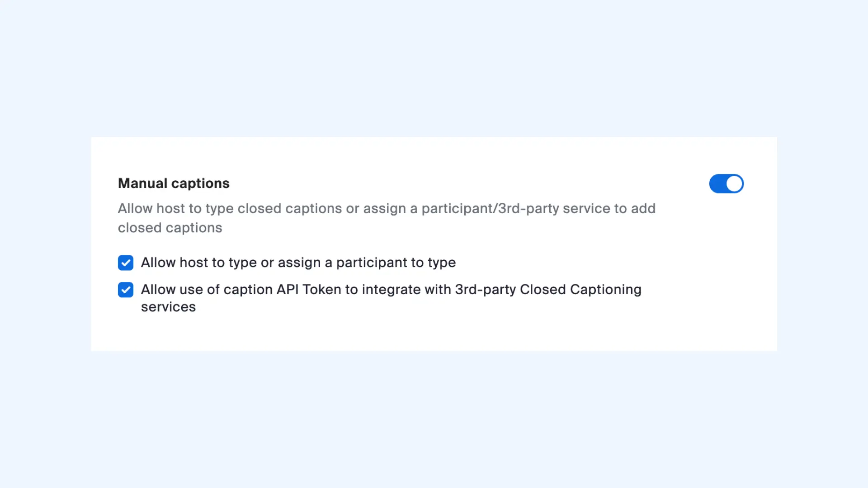
Task: Select the Manual captions description text
Action: (x=387, y=218)
